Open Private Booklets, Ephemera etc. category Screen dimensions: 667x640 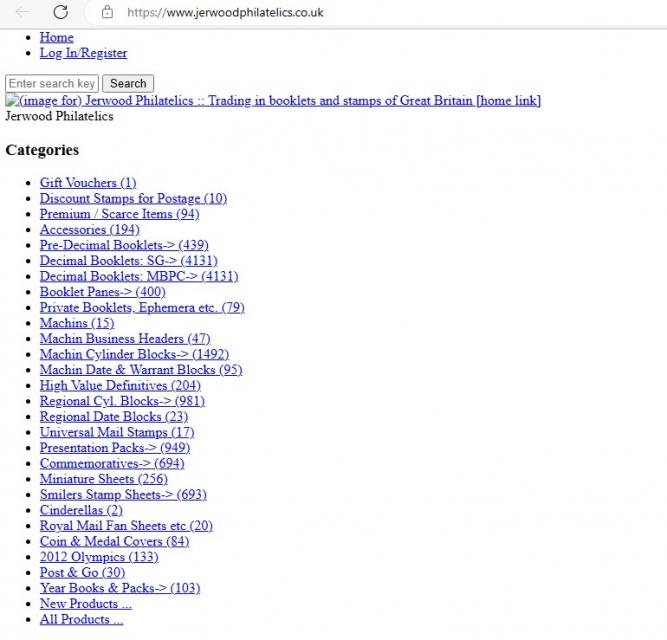tap(142, 308)
